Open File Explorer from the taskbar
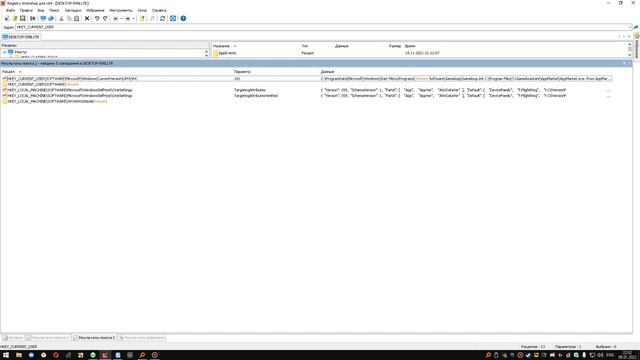Viewport: 640px width, 360px height. tap(19, 355)
